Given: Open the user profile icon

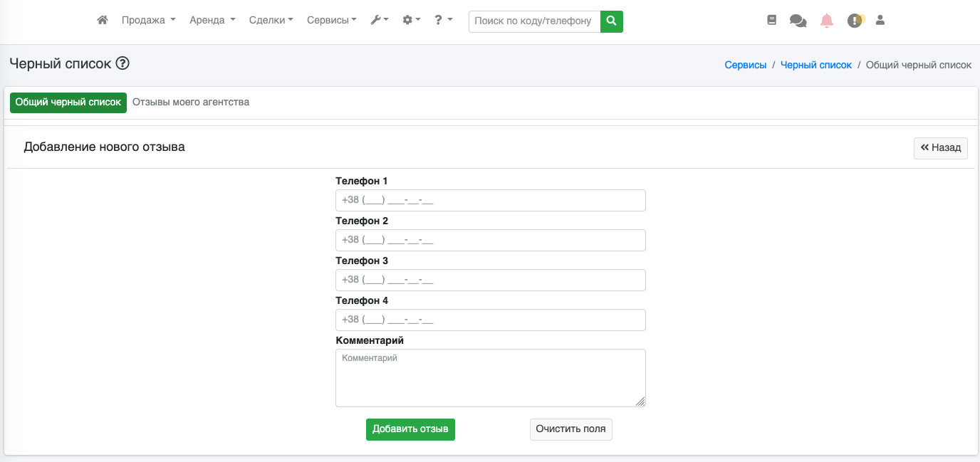Looking at the screenshot, I should pyautogui.click(x=880, y=21).
